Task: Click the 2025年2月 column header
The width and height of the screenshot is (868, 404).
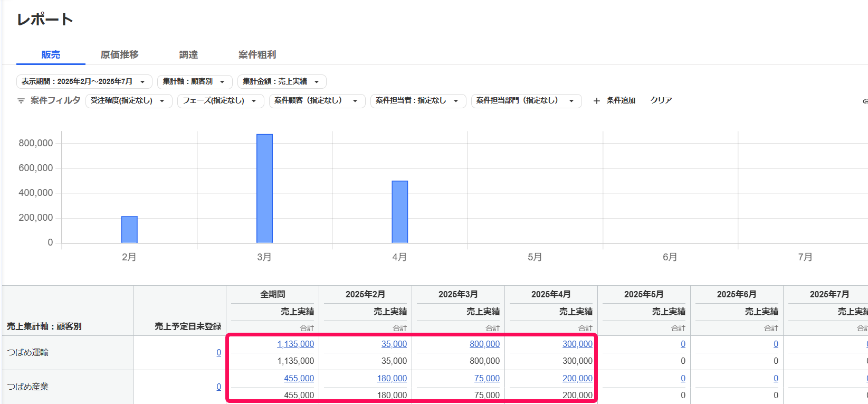Action: coord(365,294)
